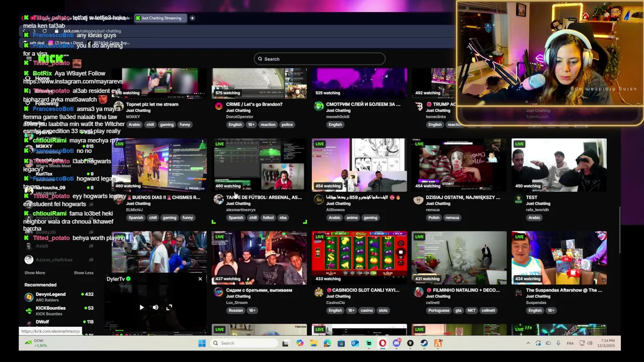Open Windows Start menu
This screenshot has width=644, height=362.
click(x=202, y=343)
